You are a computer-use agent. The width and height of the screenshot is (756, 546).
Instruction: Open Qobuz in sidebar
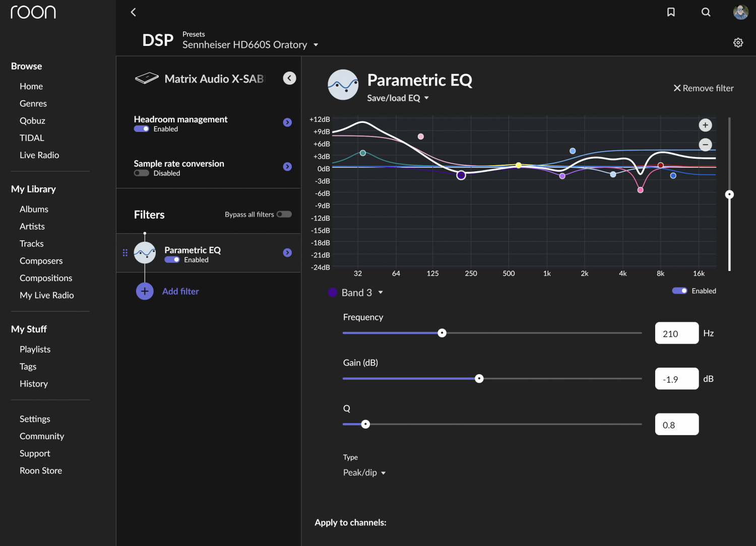(x=32, y=120)
